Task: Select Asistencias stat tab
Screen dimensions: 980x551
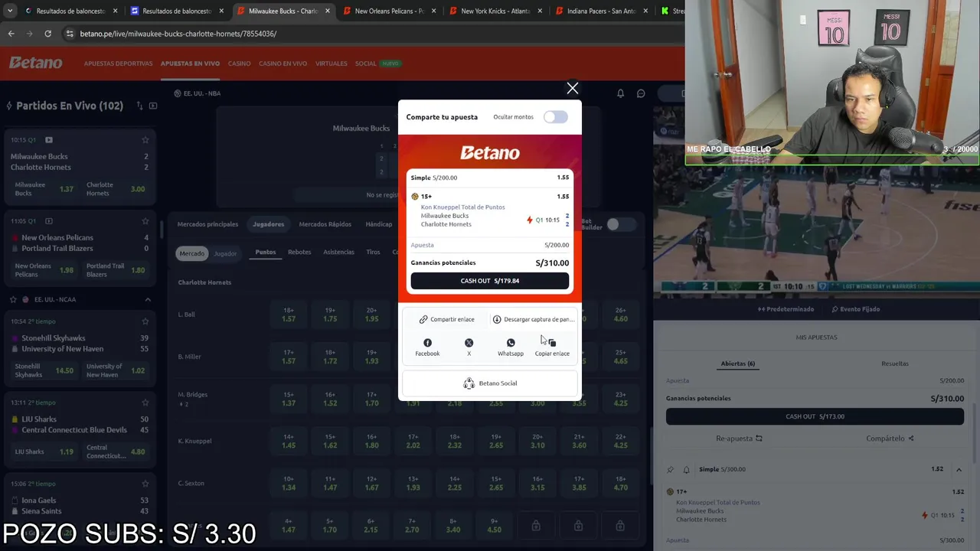Action: tap(338, 252)
